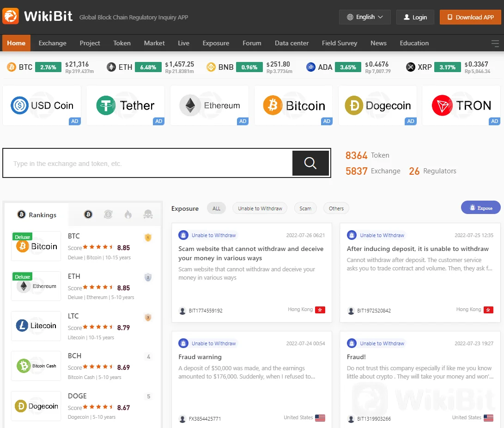
Task: Open the Live nav item
Action: click(183, 43)
